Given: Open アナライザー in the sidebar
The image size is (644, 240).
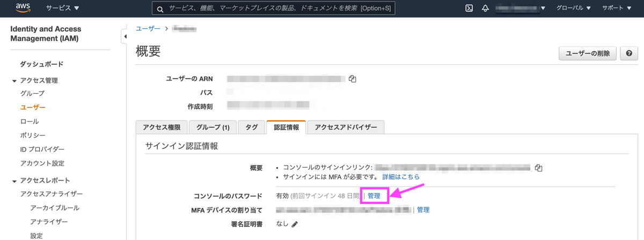Looking at the screenshot, I should (x=49, y=222).
